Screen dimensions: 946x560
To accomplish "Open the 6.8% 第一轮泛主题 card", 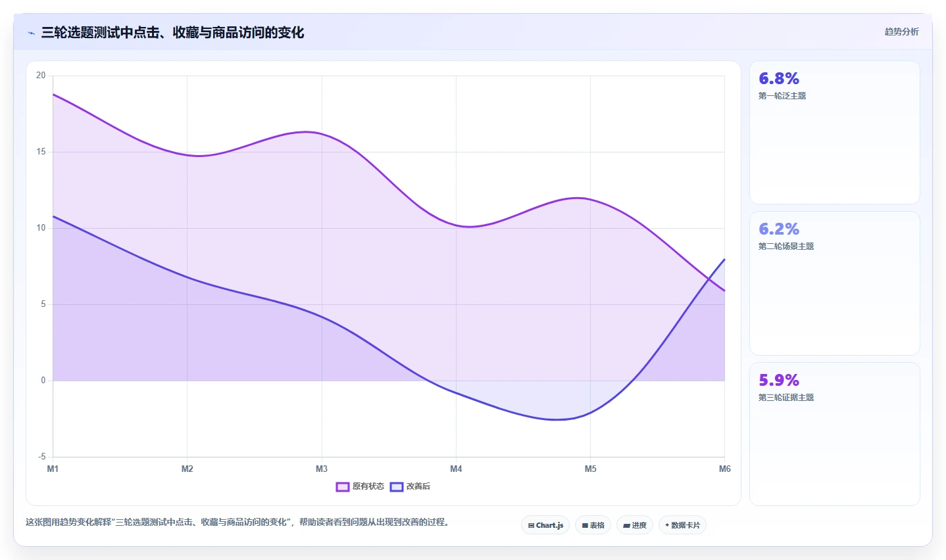I will pyautogui.click(x=834, y=132).
